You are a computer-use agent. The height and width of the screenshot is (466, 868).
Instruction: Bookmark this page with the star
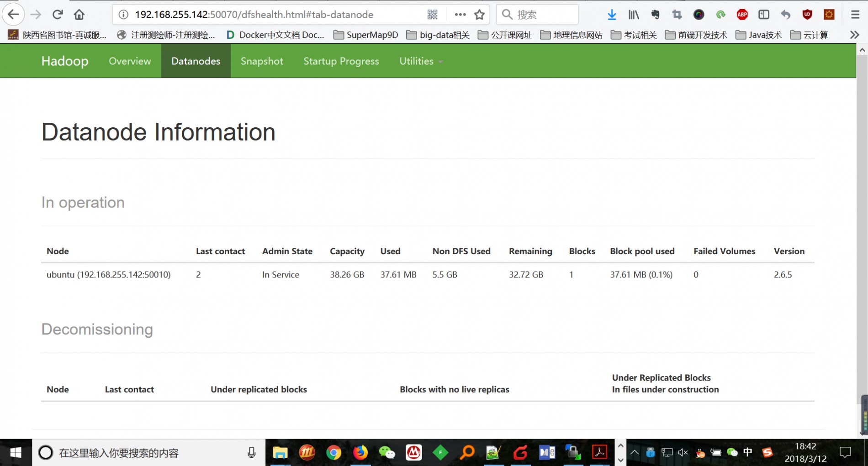[x=479, y=15]
